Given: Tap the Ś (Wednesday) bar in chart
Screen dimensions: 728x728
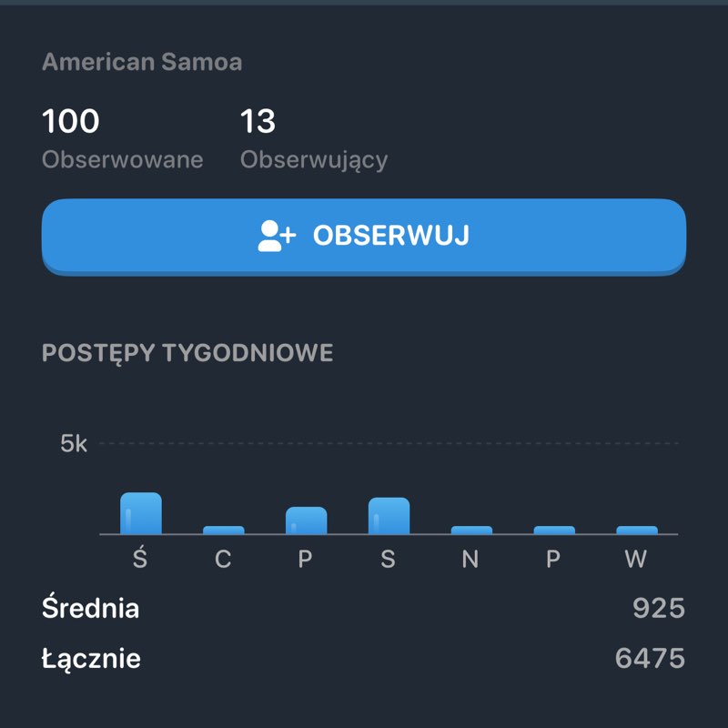Looking at the screenshot, I should tap(141, 513).
